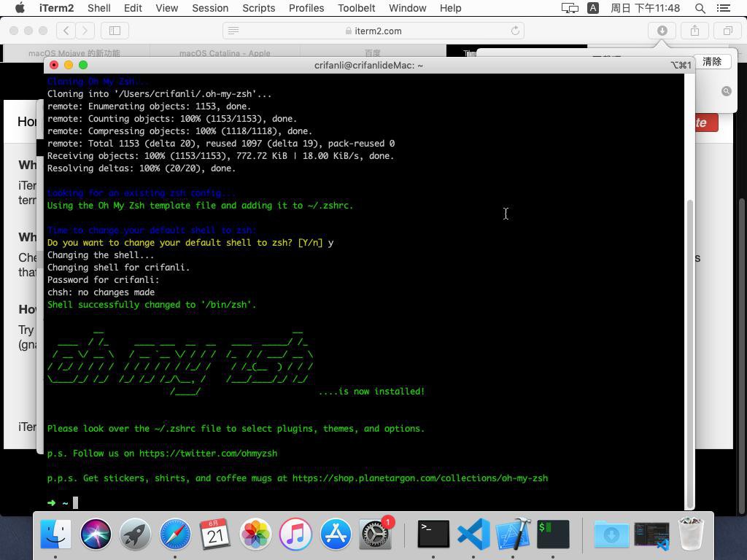Image resolution: width=747 pixels, height=560 pixels.
Task: Open Launchpad rocket icon in Dock
Action: pyautogui.click(x=135, y=534)
